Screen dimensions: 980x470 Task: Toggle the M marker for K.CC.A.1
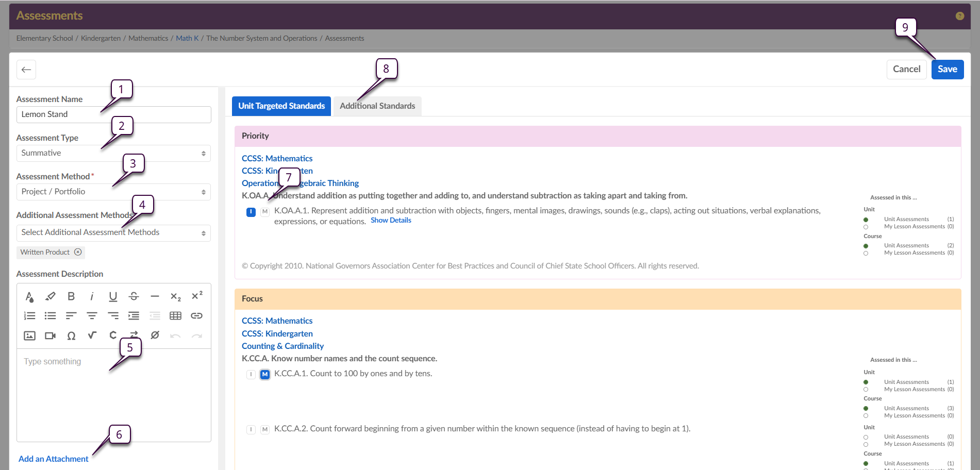pos(264,375)
